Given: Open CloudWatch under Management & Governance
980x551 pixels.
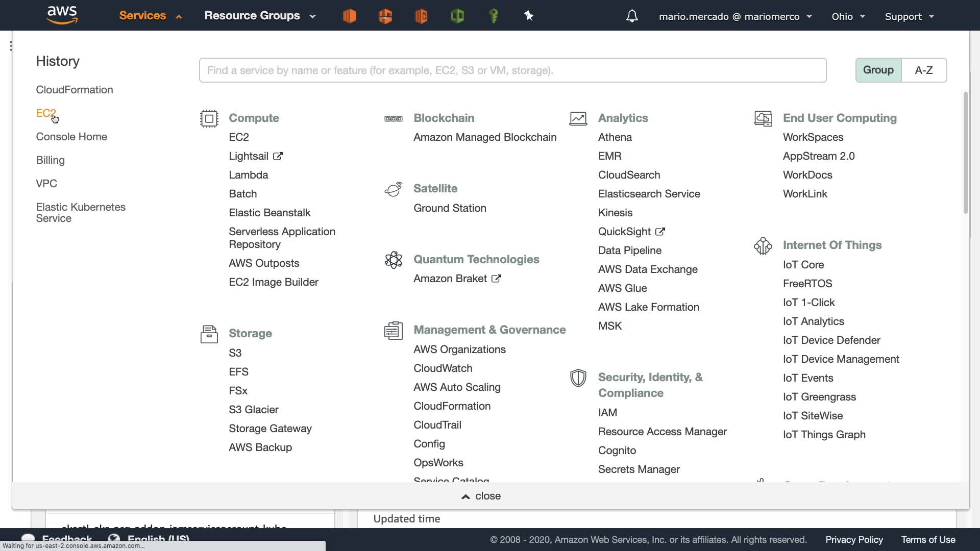Looking at the screenshot, I should pyautogui.click(x=443, y=368).
